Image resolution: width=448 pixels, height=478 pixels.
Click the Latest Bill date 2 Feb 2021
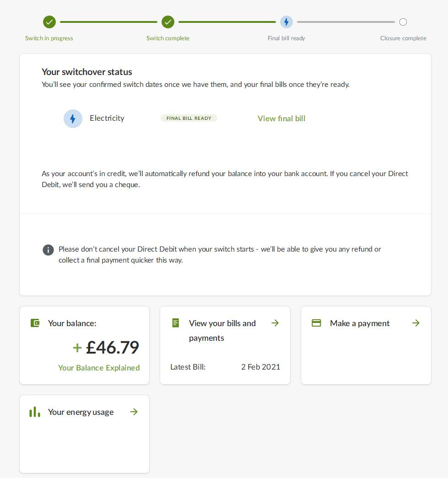[260, 367]
